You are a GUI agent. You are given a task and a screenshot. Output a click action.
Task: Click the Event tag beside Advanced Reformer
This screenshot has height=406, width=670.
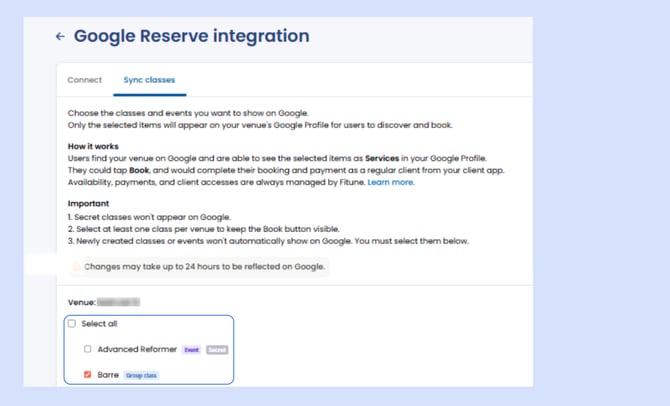tap(191, 350)
